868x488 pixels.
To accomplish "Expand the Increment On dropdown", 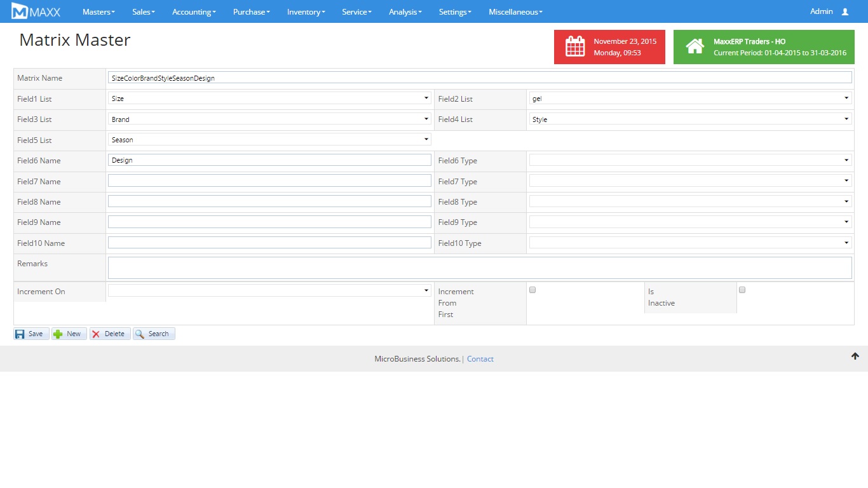I will [269, 290].
